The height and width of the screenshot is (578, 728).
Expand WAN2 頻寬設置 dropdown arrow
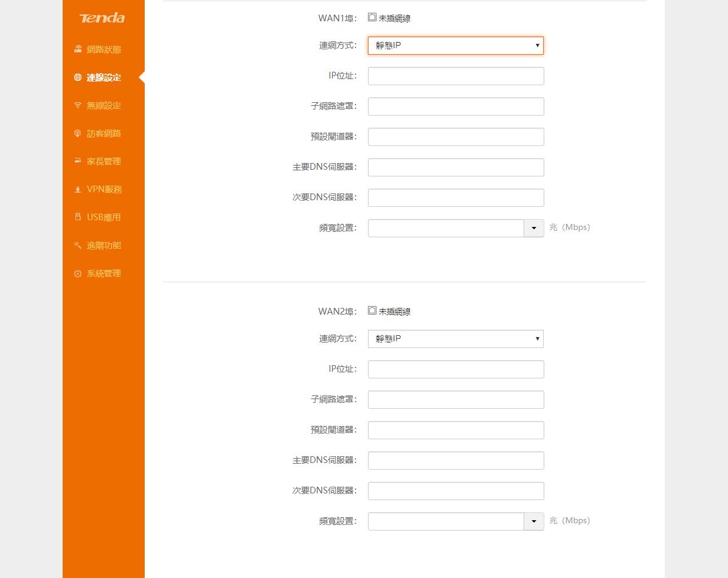[534, 521]
